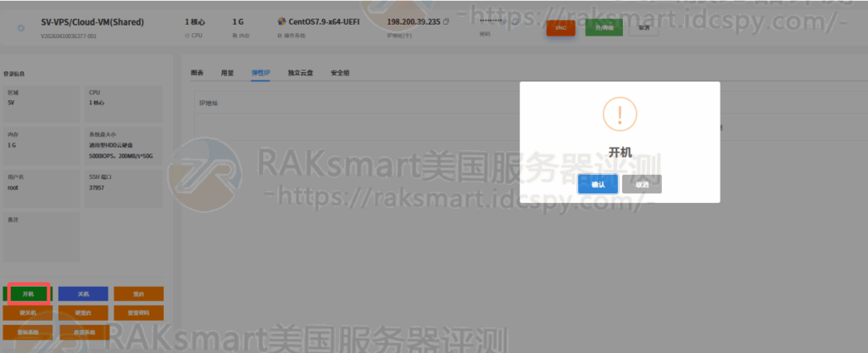Image resolution: width=868 pixels, height=353 pixels.
Task: Open the 独立云盘 tab
Action: tap(301, 73)
